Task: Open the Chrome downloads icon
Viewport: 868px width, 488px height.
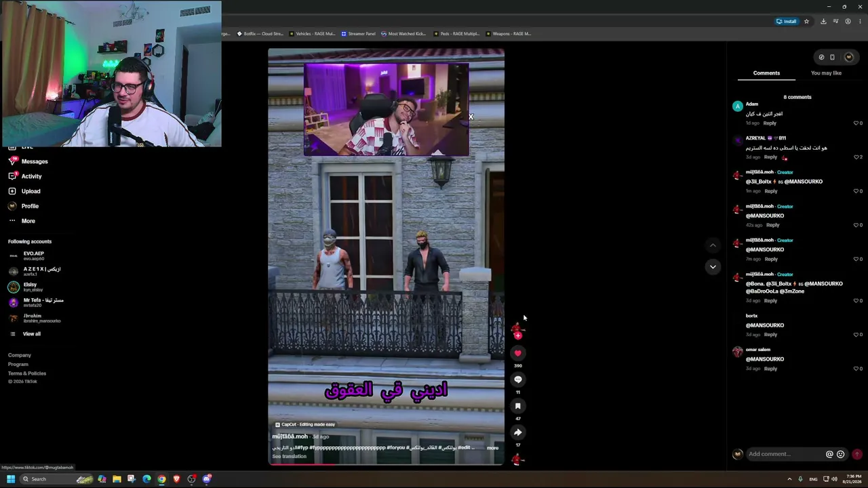Action: (x=823, y=21)
